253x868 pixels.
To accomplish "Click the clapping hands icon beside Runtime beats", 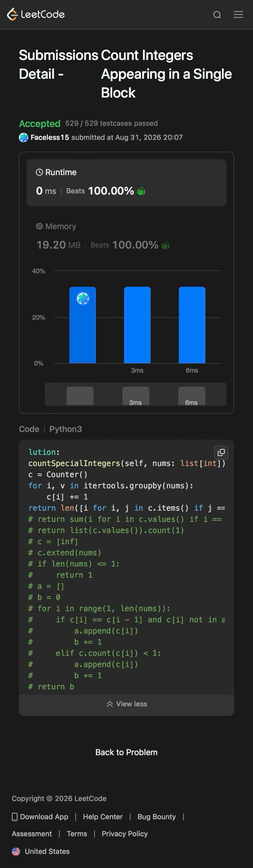I will click(141, 191).
